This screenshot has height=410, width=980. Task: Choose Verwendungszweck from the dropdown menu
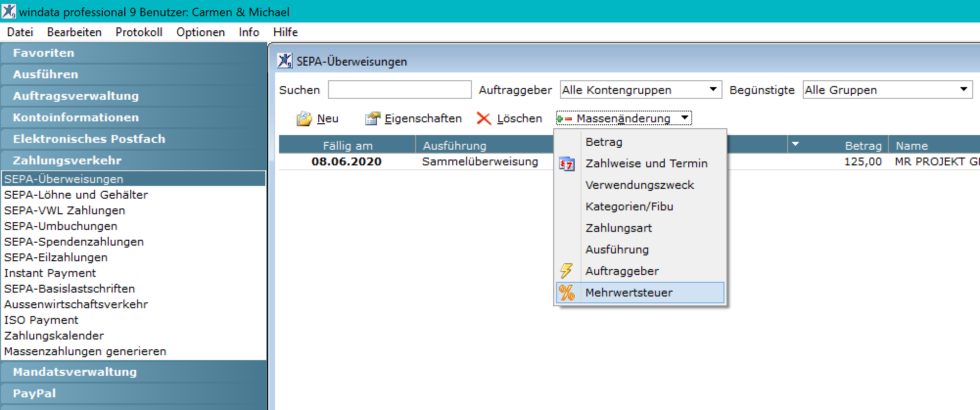pos(640,185)
